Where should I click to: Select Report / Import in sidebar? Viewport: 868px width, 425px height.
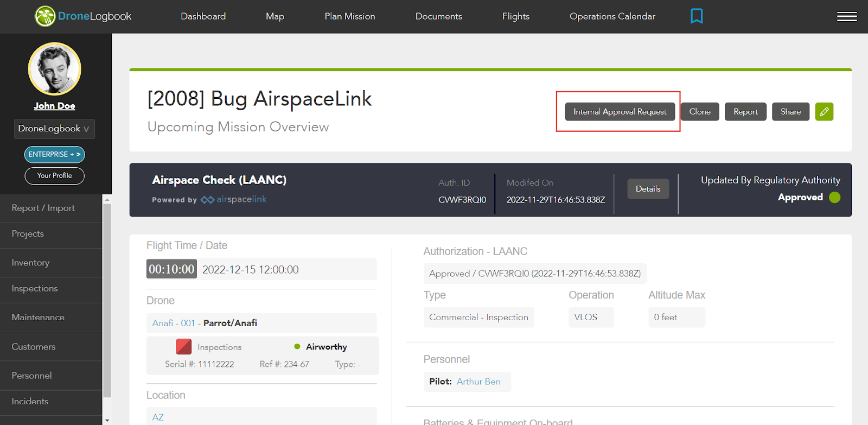click(x=51, y=208)
